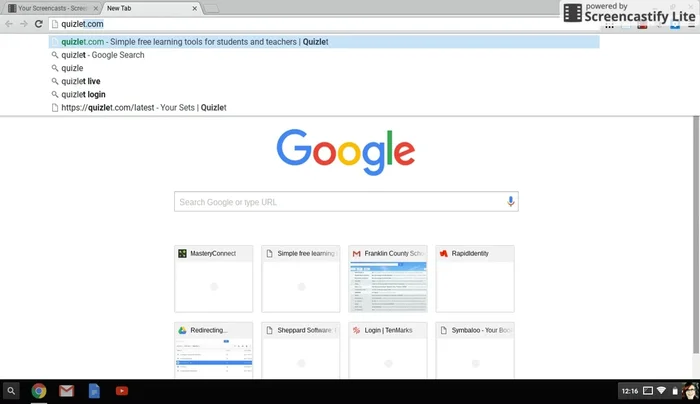This screenshot has width=700, height=404.
Task: Open the system tray clock showing 12:16
Action: point(629,391)
